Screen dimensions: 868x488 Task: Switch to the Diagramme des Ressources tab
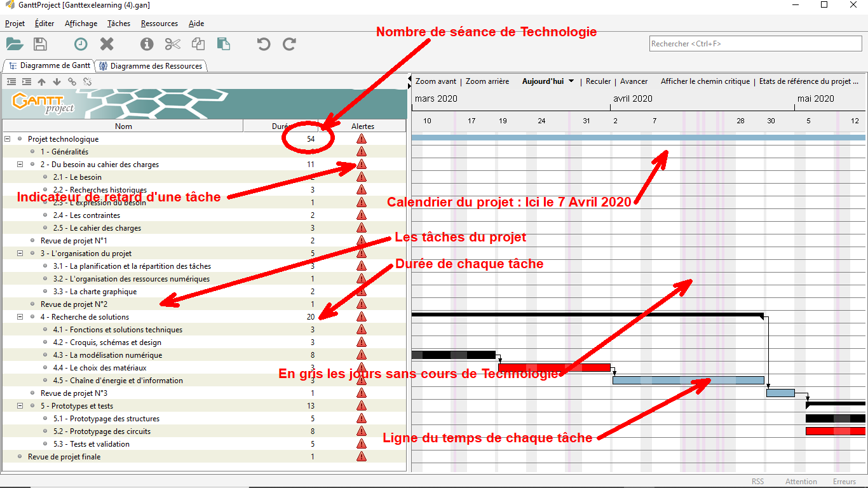click(x=151, y=66)
